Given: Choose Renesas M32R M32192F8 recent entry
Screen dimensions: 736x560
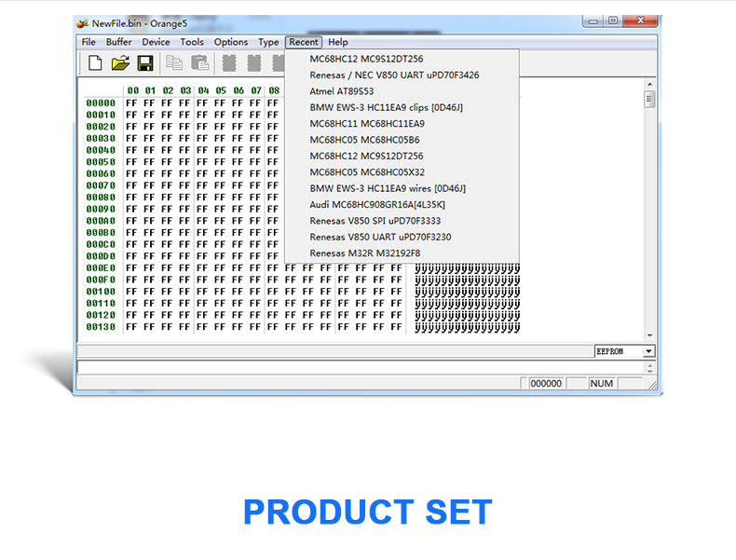Looking at the screenshot, I should (364, 253).
